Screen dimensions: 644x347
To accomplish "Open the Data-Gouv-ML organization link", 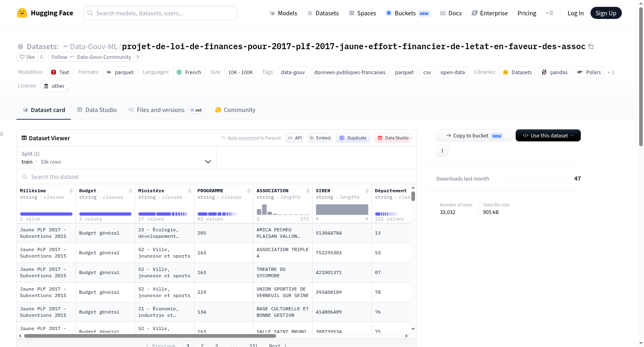I will click(x=94, y=47).
